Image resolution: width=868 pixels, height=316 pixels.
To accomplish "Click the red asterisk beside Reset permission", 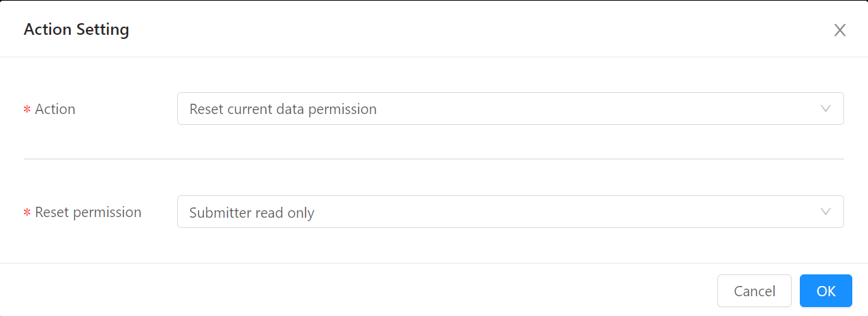I will click(x=27, y=213).
